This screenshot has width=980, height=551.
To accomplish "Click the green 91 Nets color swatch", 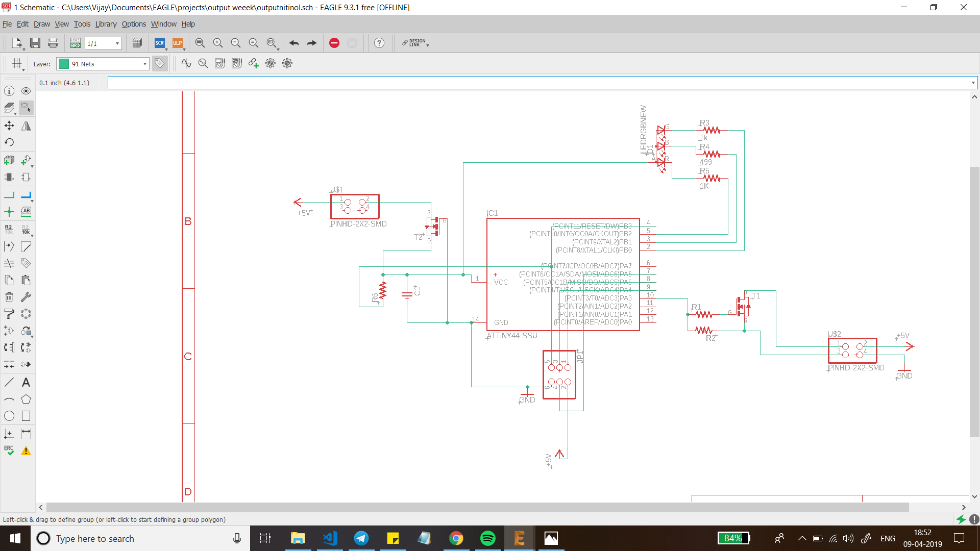I will point(64,64).
